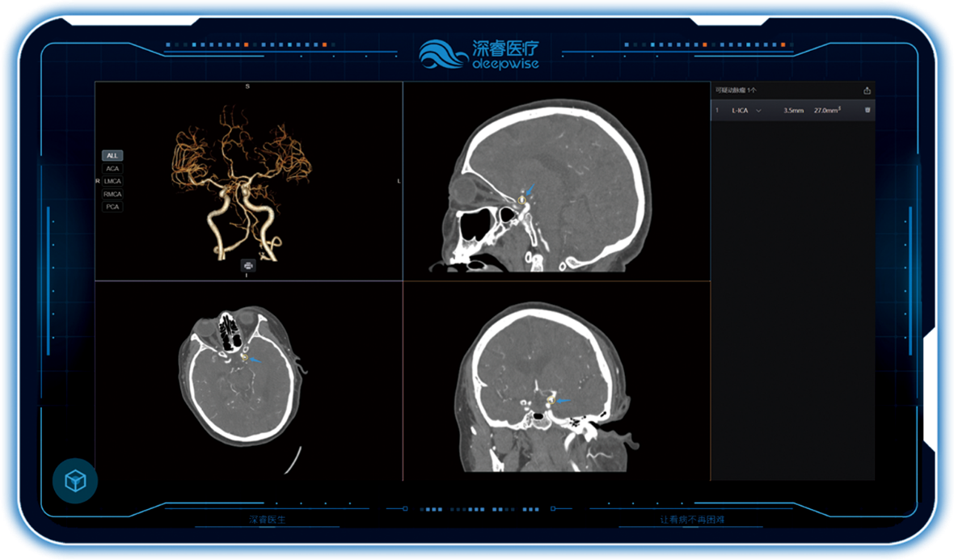Open the 3D cube button in the bottom-left corner

(x=74, y=482)
